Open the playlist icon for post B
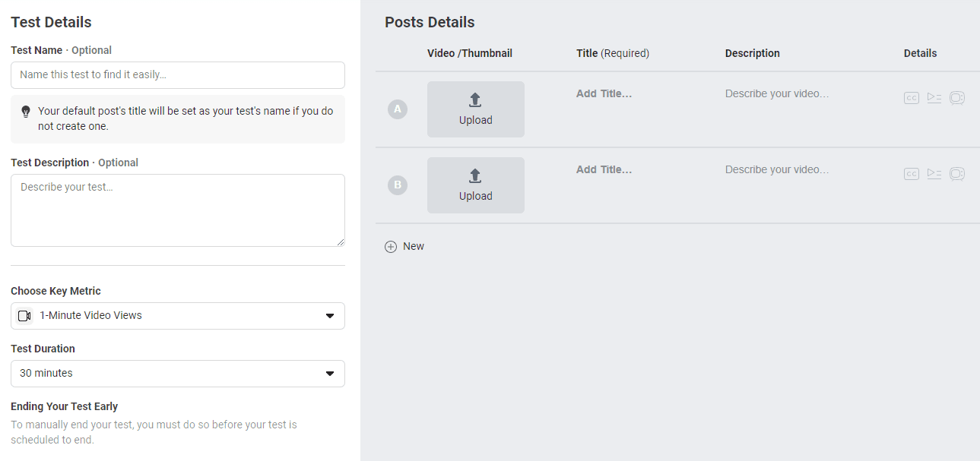 pyautogui.click(x=934, y=174)
